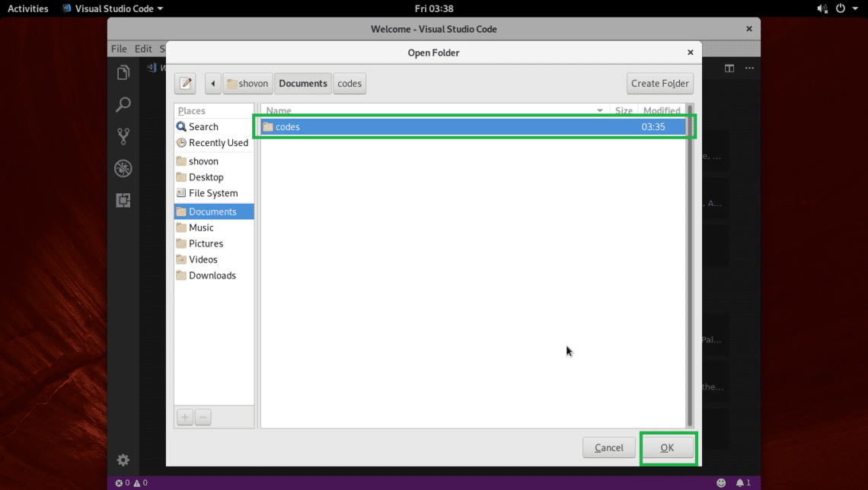Open Source Control view icon
The image size is (868, 490).
[123, 136]
